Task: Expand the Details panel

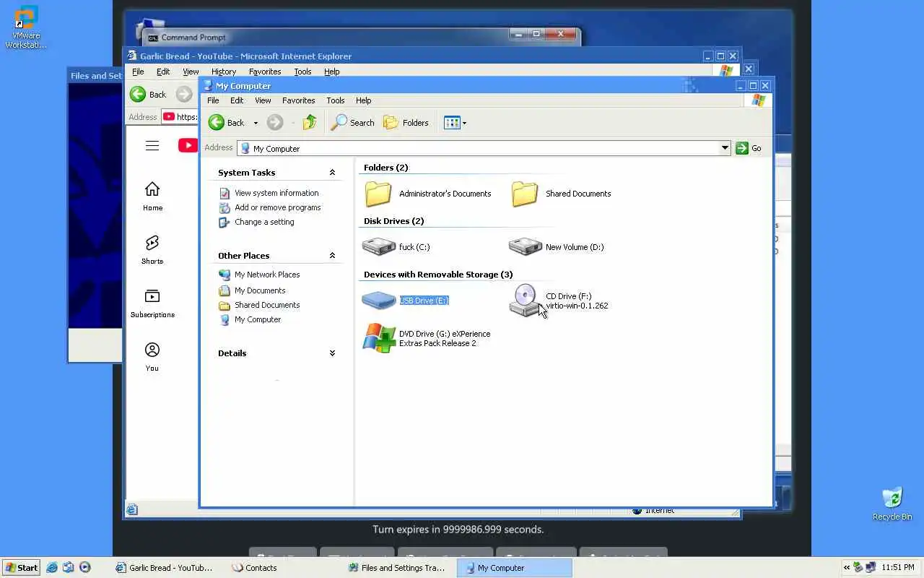Action: point(332,353)
